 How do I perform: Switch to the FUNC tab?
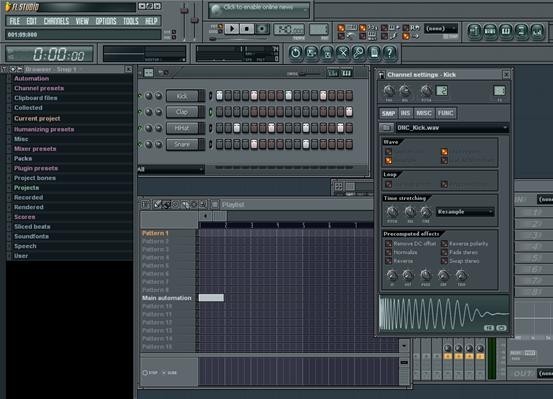coord(445,113)
